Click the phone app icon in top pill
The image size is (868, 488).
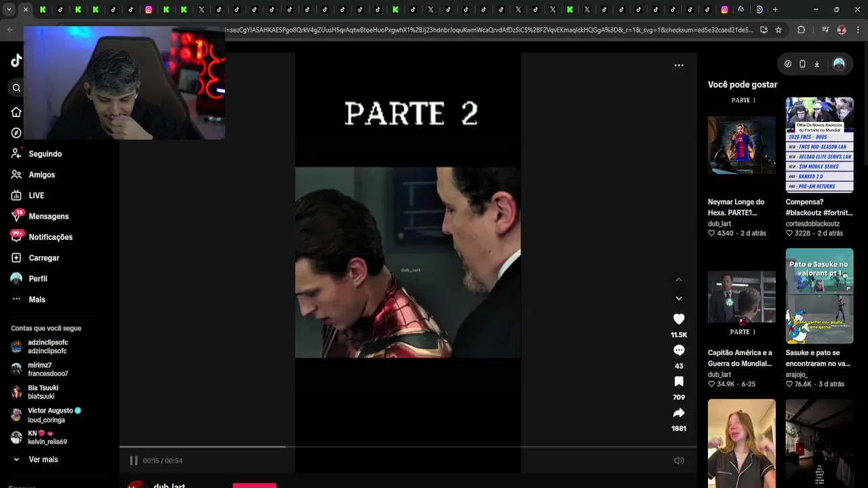802,64
